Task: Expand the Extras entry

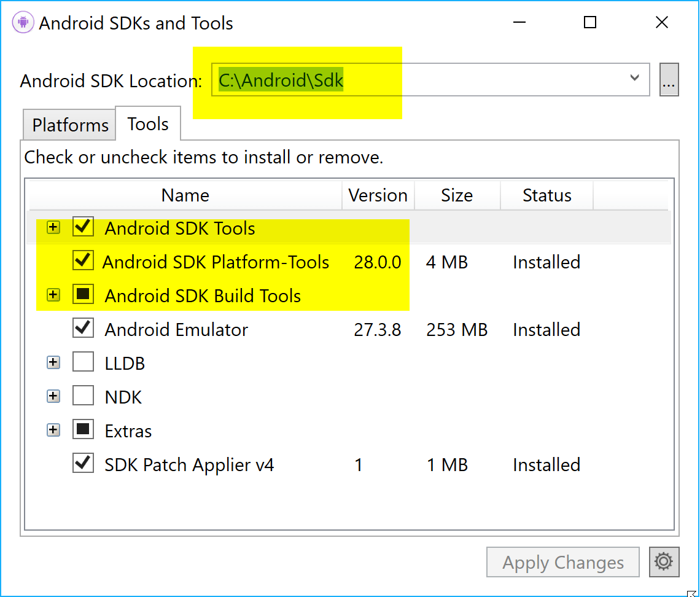Action: pos(53,429)
